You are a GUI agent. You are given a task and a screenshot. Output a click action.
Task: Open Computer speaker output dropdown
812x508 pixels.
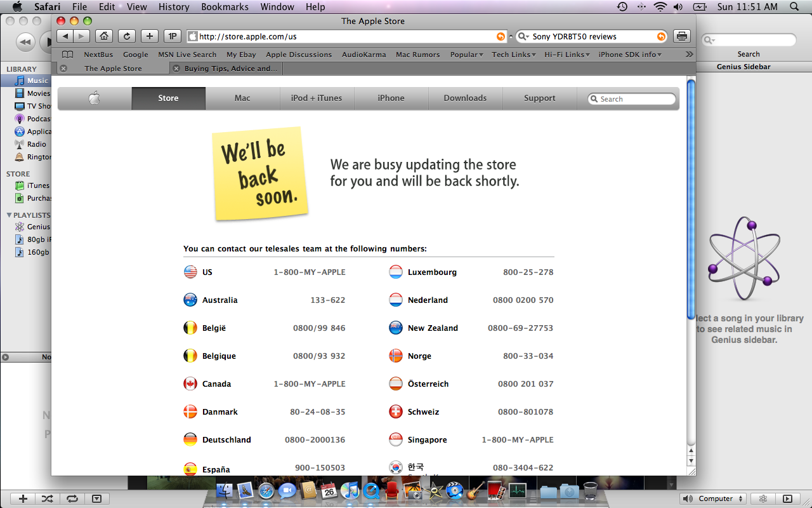pyautogui.click(x=713, y=499)
